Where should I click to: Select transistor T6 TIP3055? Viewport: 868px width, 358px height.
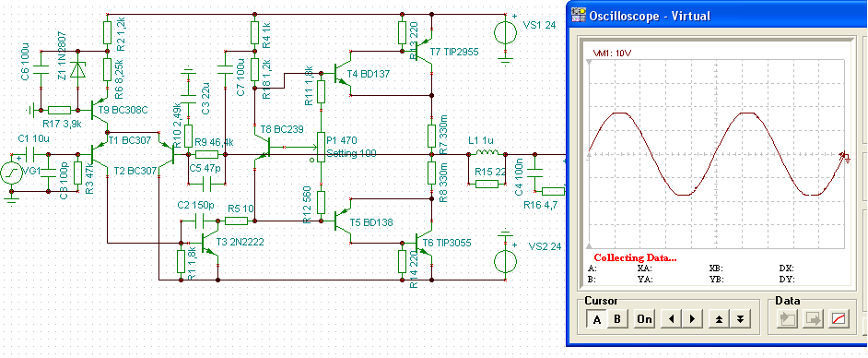(x=425, y=243)
